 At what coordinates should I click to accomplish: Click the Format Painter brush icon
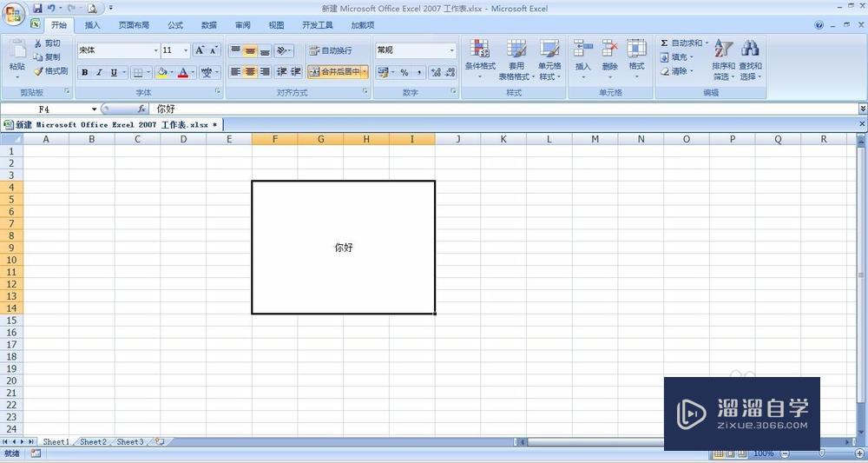point(38,71)
